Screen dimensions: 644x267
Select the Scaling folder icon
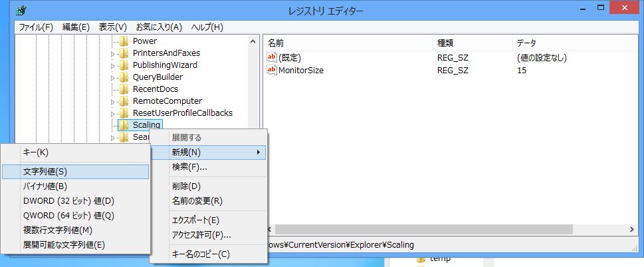click(x=124, y=125)
